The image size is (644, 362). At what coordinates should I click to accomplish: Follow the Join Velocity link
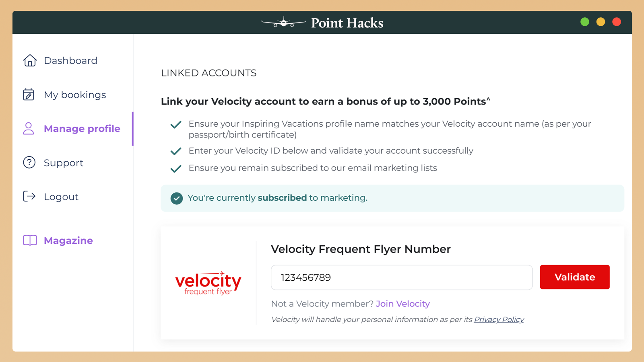point(402,304)
